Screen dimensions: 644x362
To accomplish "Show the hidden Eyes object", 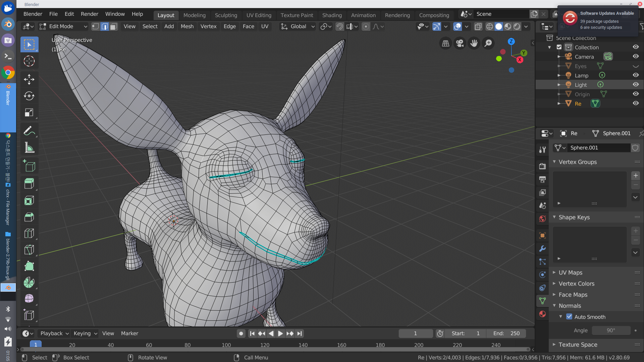I will point(636,66).
